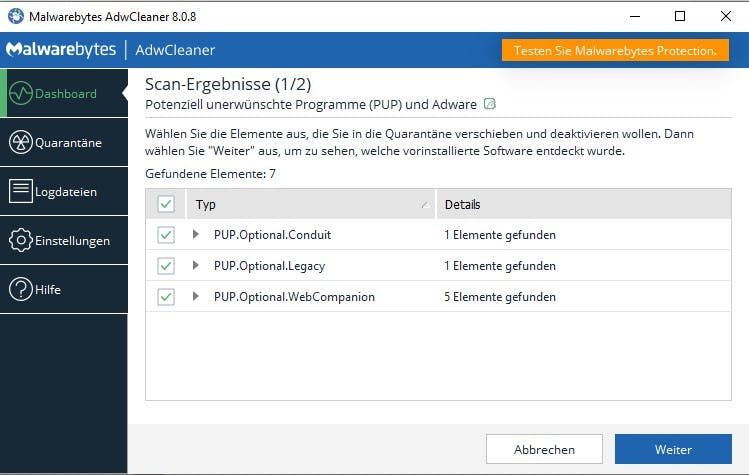Expand the PUP.Optional.WebCompanion row

tap(195, 296)
